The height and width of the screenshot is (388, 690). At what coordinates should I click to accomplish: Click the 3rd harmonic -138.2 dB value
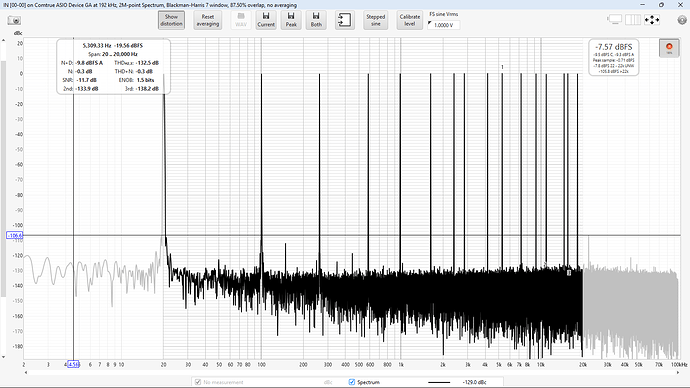click(147, 88)
